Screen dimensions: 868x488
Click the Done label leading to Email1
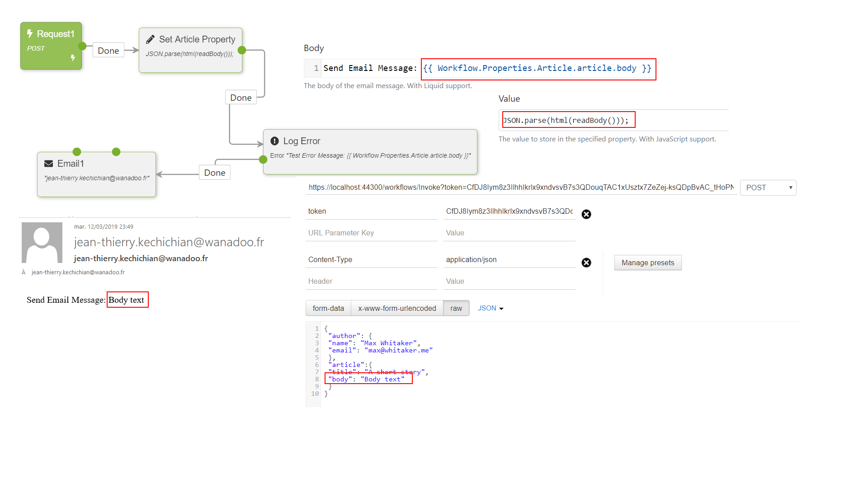215,173
